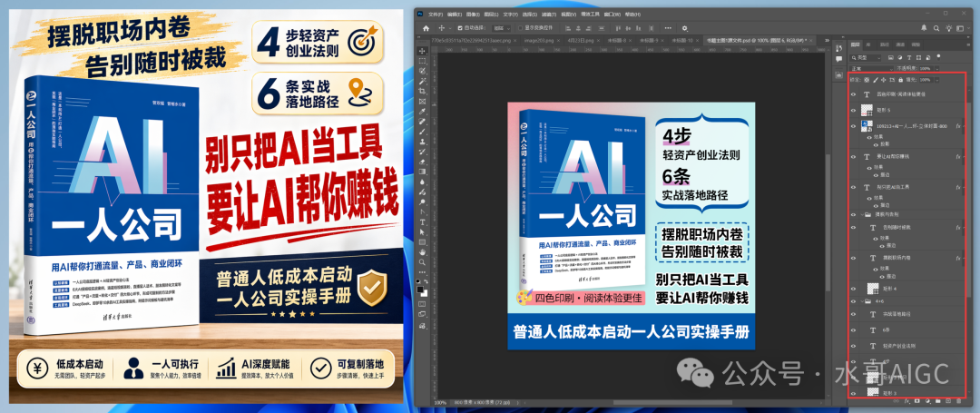980x413 pixels.
Task: Click the zoom percentage field in status bar
Action: [440, 402]
